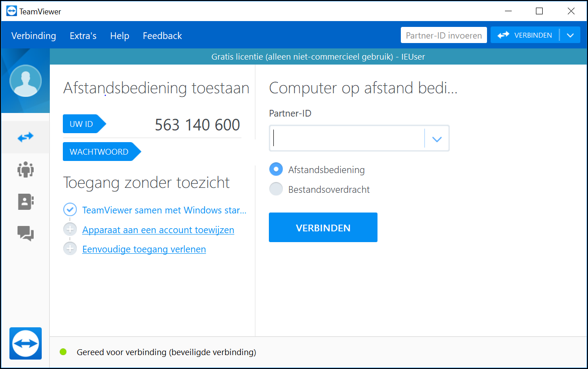
Task: Select the Bestandsoverdracht radio button
Action: click(276, 189)
